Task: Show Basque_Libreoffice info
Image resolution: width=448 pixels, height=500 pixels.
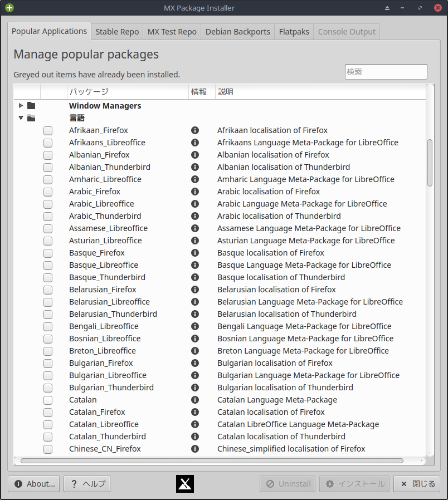Action: pos(195,265)
